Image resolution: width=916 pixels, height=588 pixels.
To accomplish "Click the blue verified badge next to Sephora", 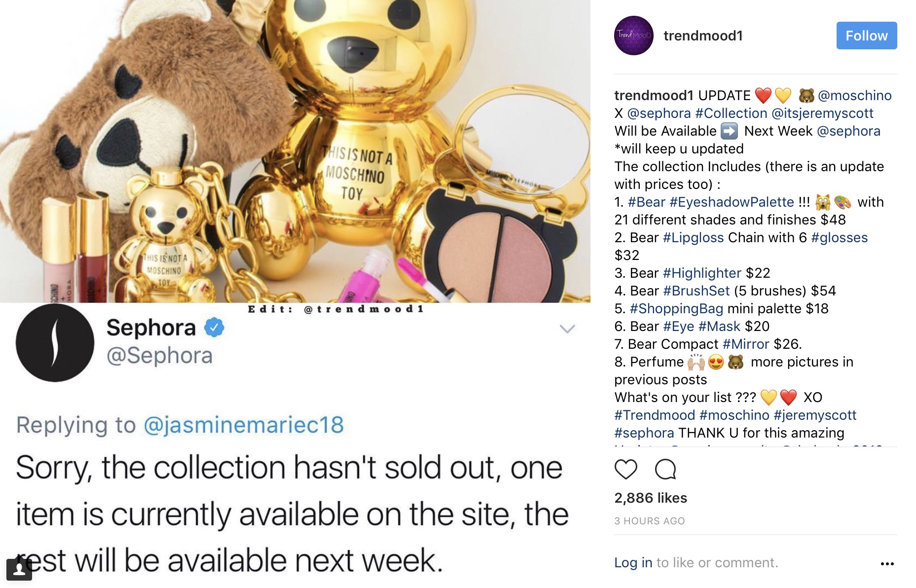I will (x=214, y=328).
